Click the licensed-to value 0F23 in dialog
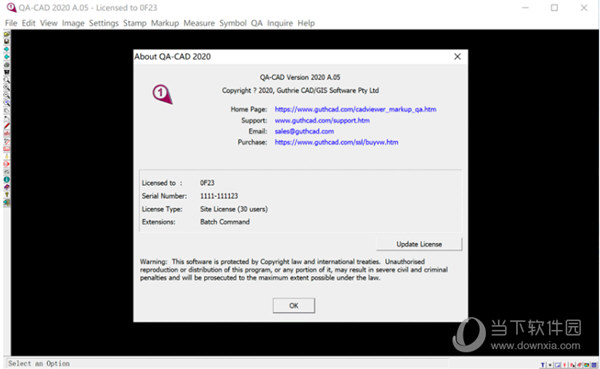This screenshot has width=600, height=369. click(207, 183)
